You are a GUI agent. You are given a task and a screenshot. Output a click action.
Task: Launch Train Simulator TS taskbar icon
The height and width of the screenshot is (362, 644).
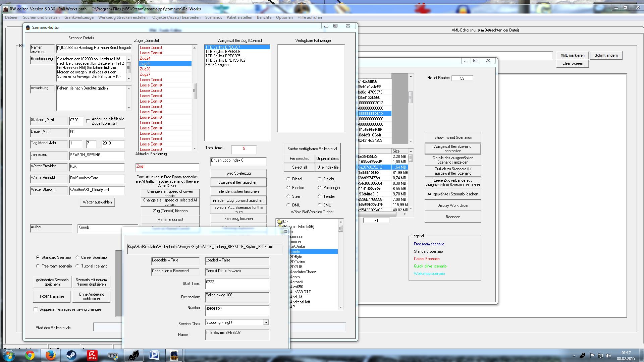(x=113, y=355)
